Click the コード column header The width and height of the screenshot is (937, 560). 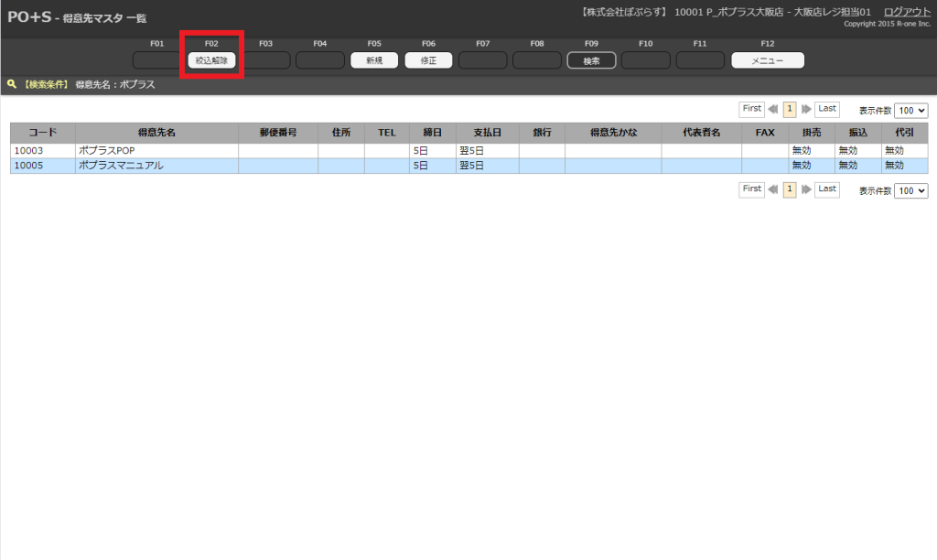tap(42, 133)
